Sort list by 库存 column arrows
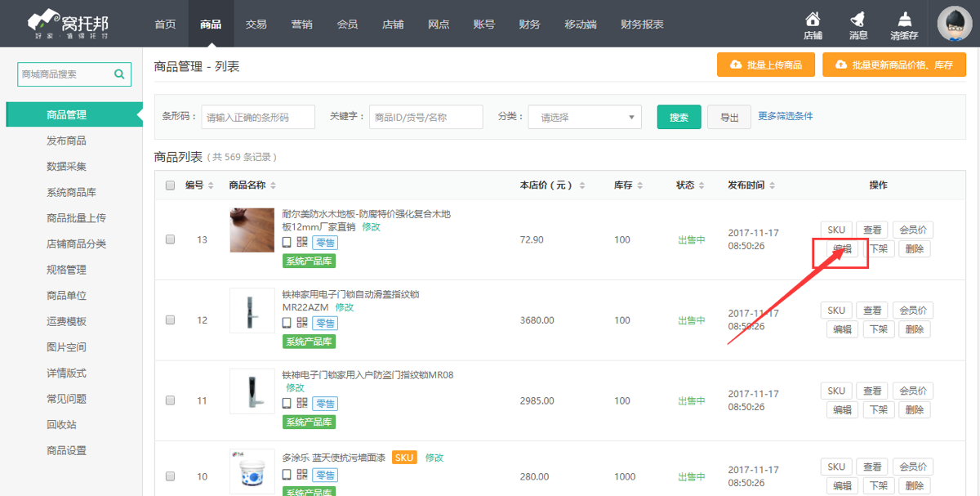The width and height of the screenshot is (980, 496). click(641, 185)
